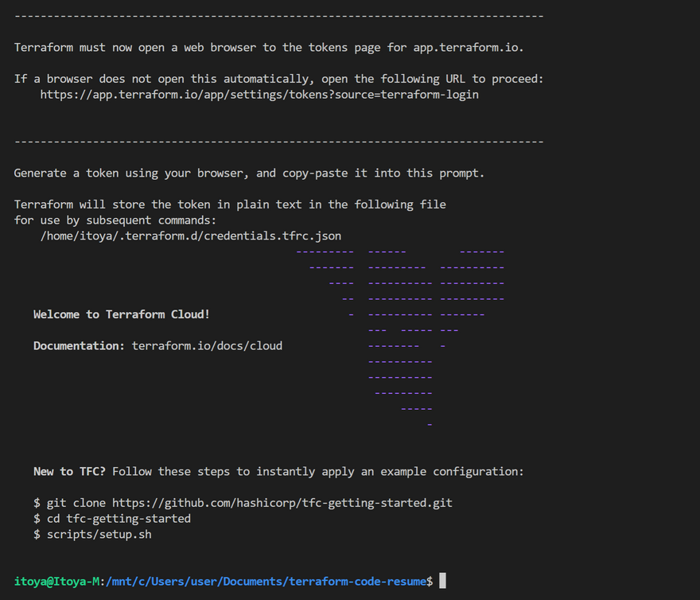The image size is (700, 600).
Task: Click the green itoya@Itoya-M username in the prompt
Action: 58,582
